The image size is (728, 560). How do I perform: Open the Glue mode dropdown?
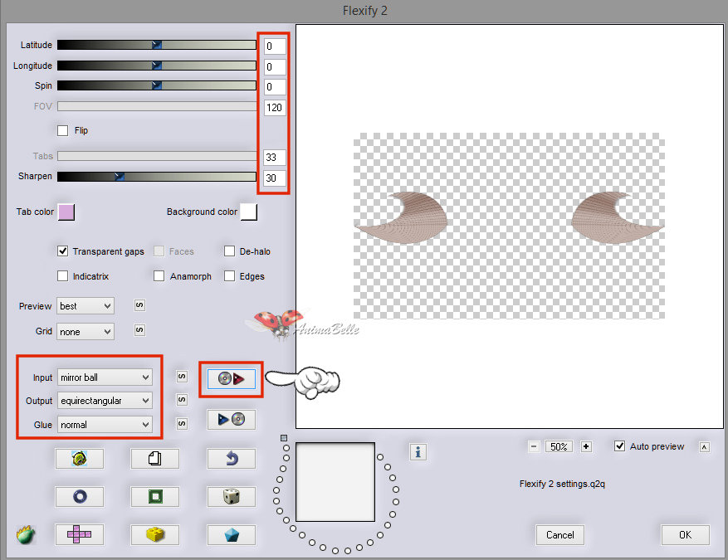[x=105, y=425]
